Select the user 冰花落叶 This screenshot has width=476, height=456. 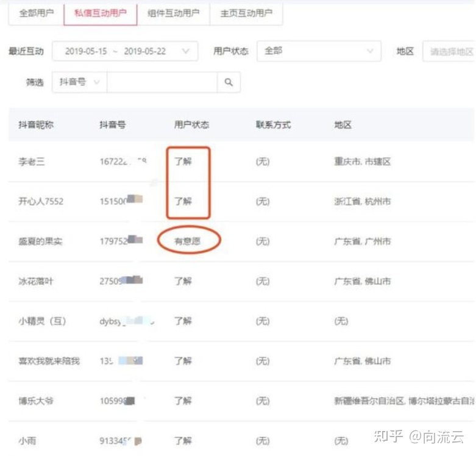coord(34,281)
